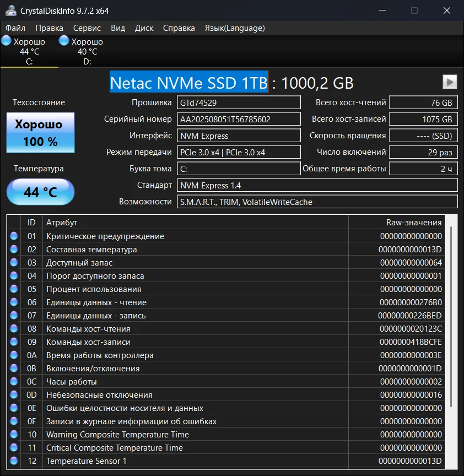Click the Хорошо 100 % health status button
The image size is (464, 476).
[40, 133]
